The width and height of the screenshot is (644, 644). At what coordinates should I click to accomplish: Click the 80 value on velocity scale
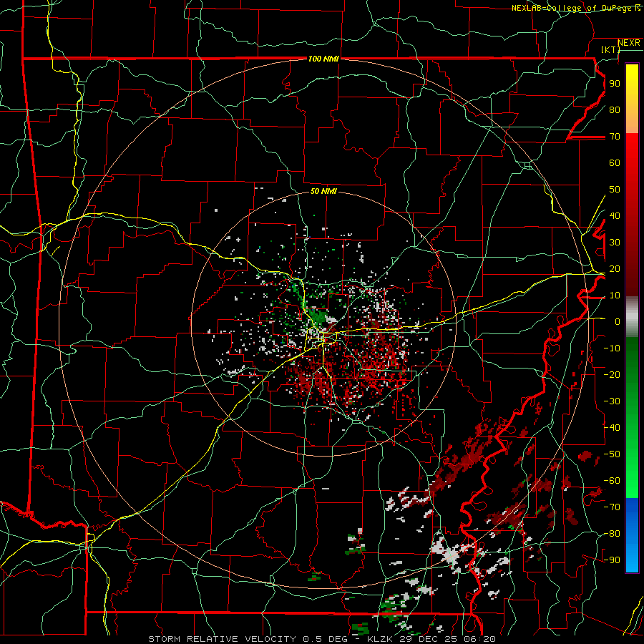tap(615, 109)
